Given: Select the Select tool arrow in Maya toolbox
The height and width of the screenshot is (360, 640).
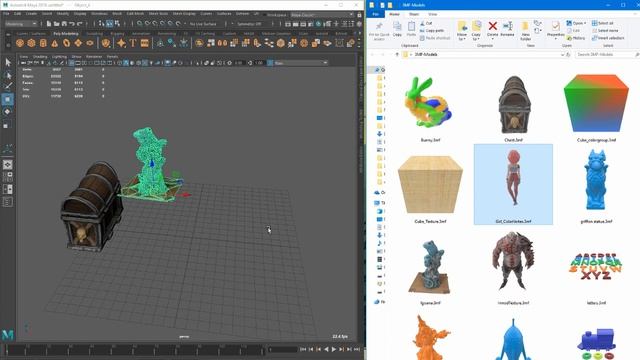Looking at the screenshot, I should point(8,62).
